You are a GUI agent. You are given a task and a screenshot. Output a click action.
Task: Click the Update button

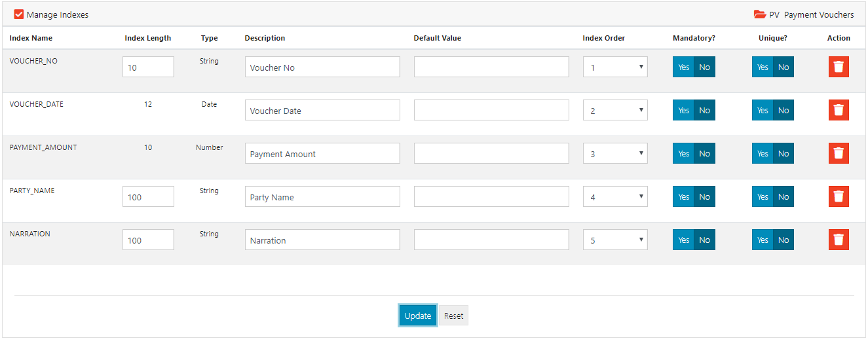[417, 316]
